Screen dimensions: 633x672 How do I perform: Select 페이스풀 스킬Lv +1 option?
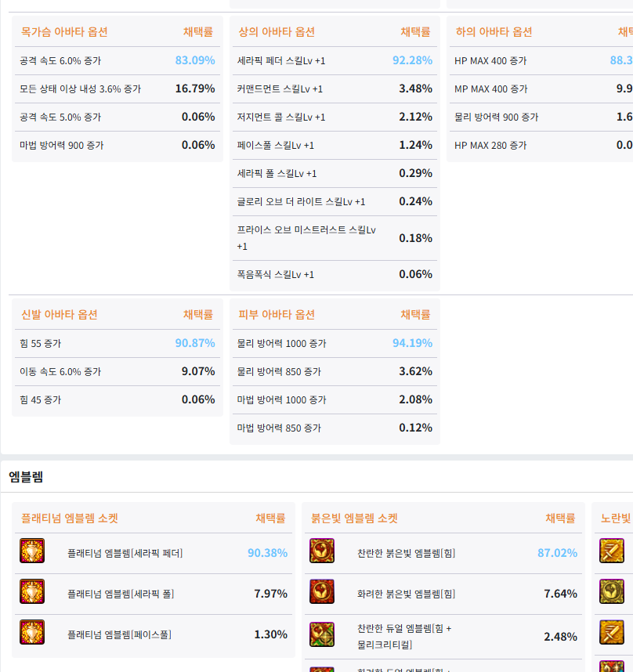tap(276, 146)
